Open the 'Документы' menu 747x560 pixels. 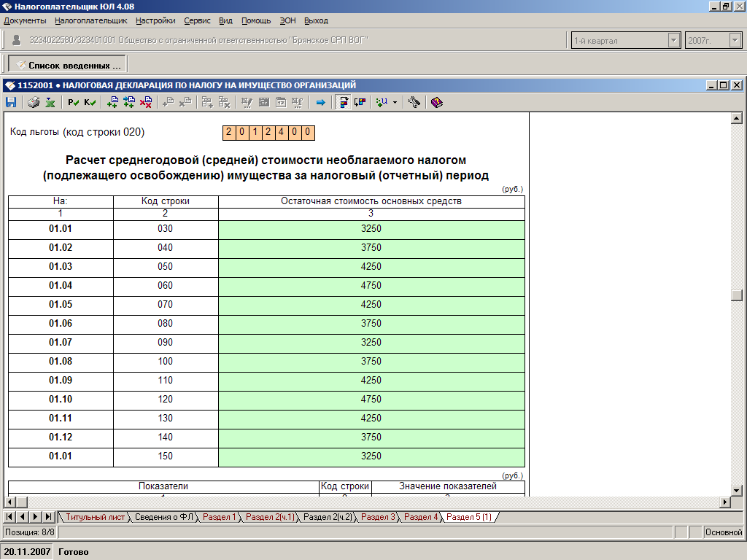point(25,20)
